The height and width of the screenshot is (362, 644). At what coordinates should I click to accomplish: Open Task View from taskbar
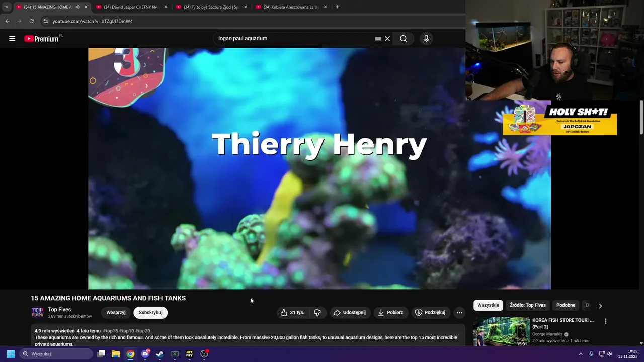pyautogui.click(x=101, y=354)
